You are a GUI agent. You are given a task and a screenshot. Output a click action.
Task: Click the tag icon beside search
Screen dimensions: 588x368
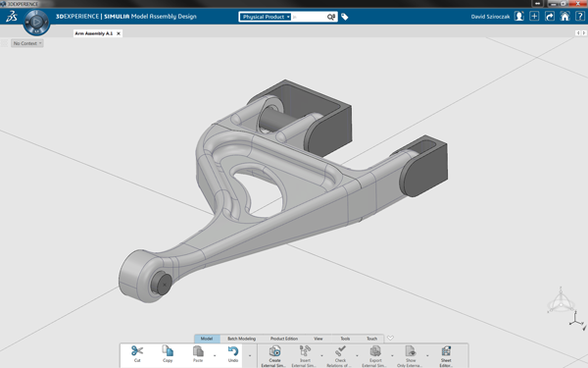point(345,17)
